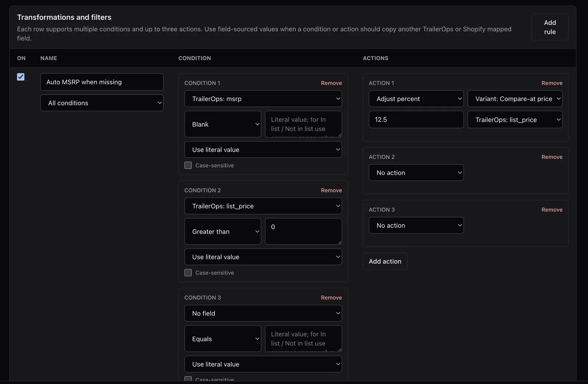The width and height of the screenshot is (588, 384).
Task: Expand the TrailerOps: msrp field selector
Action: pos(263,99)
